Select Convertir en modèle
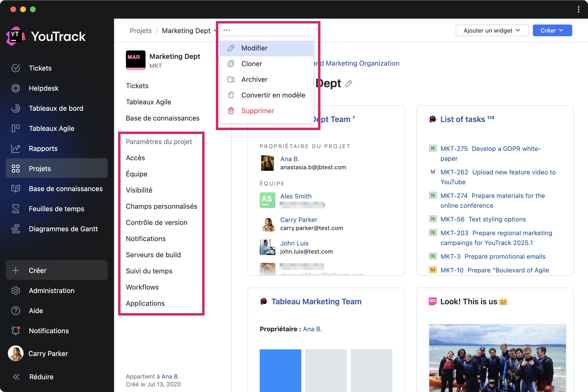The image size is (588, 392). click(266, 95)
